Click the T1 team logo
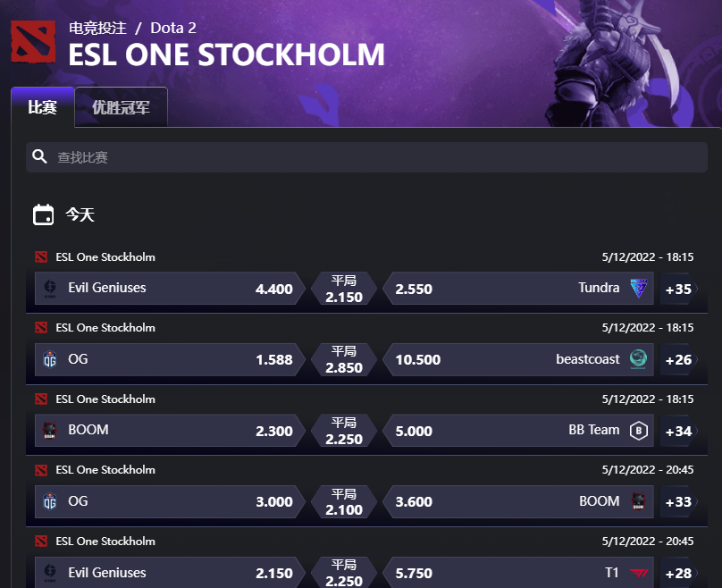 click(x=639, y=573)
